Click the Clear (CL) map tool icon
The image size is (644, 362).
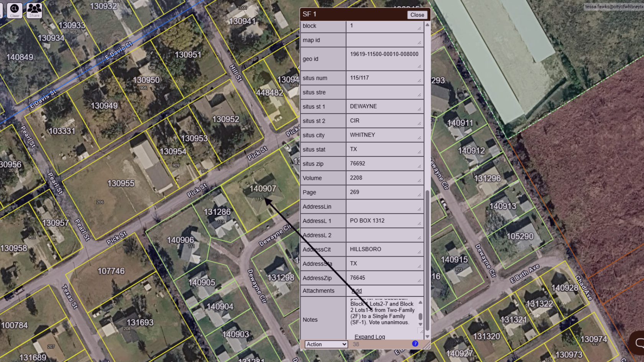[15, 10]
